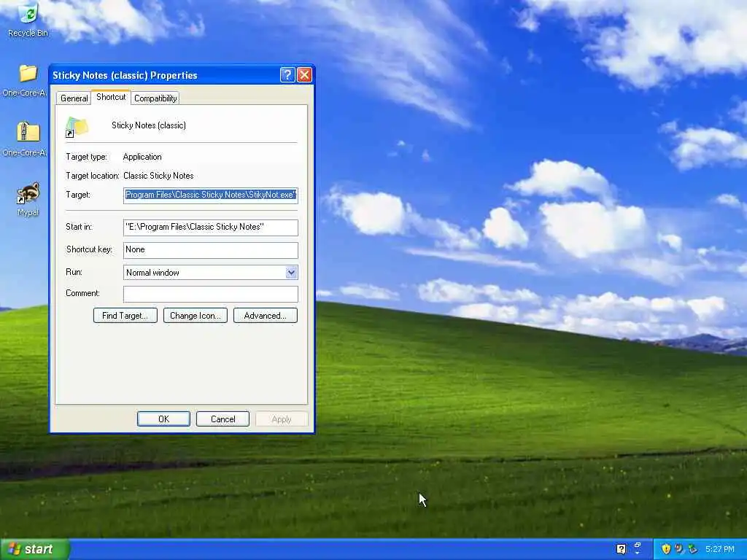This screenshot has width=747, height=560.
Task: Click the empty Comment field
Action: pyautogui.click(x=211, y=294)
